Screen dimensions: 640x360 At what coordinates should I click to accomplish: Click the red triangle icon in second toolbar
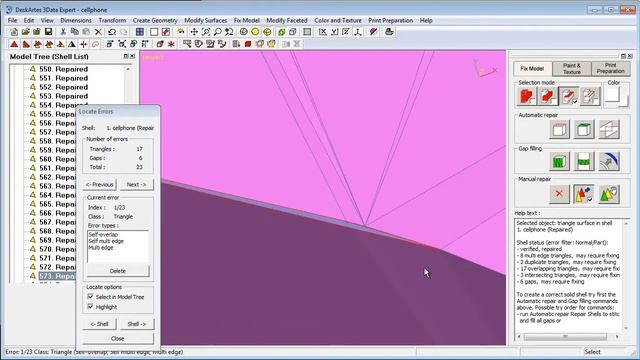14,44
